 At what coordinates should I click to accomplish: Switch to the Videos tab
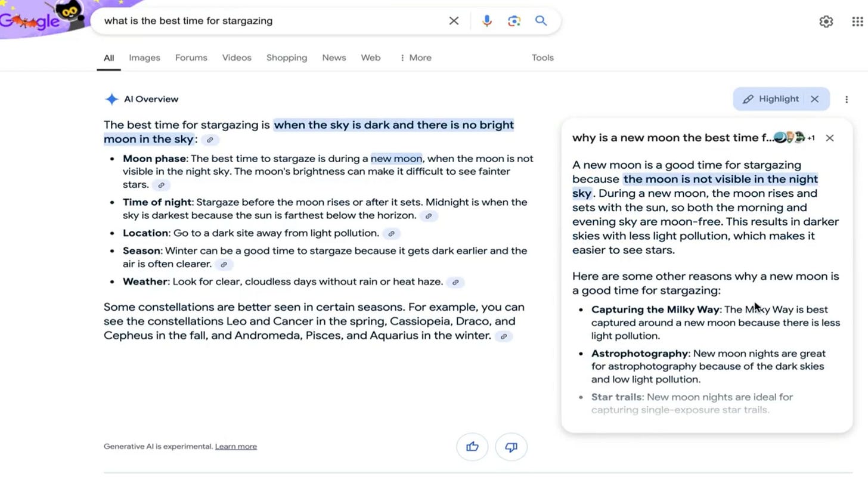click(237, 58)
